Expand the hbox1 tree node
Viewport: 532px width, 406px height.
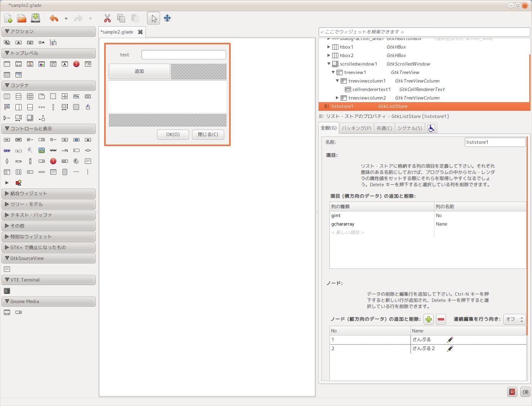(329, 47)
